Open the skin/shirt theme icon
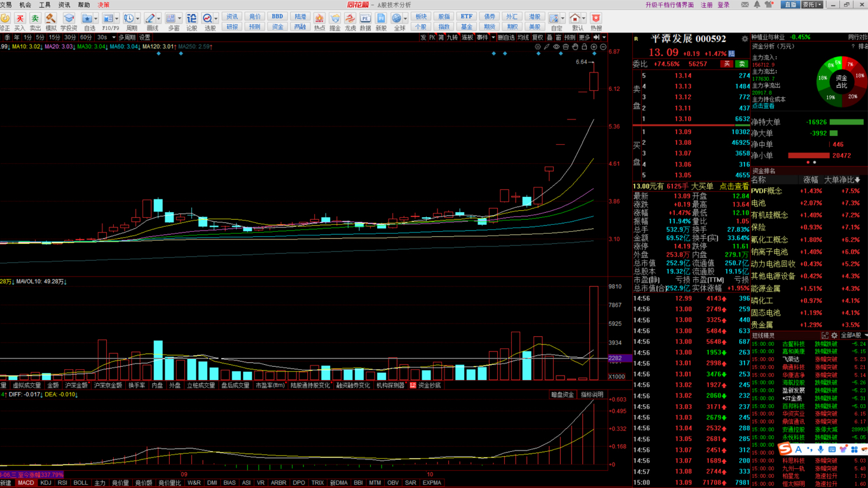Screen dimensions: 868x488 click(x=769, y=4)
